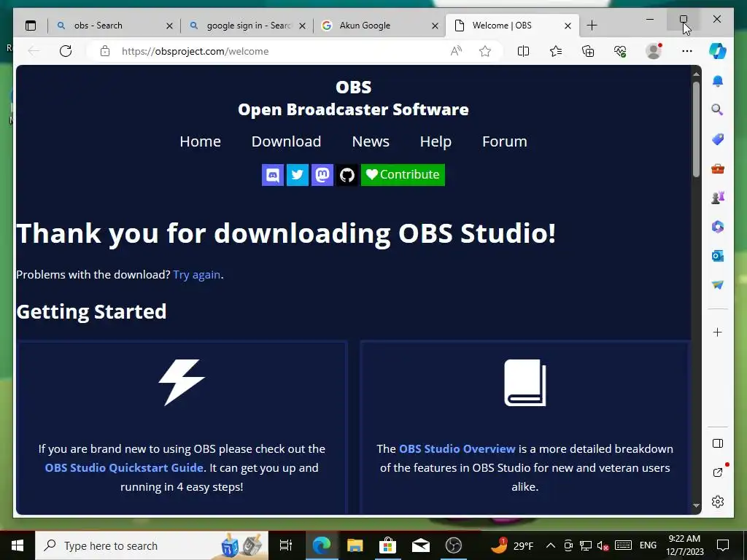Image resolution: width=747 pixels, height=560 pixels.
Task: Open the Mastodon icon link
Action: pyautogui.click(x=322, y=175)
